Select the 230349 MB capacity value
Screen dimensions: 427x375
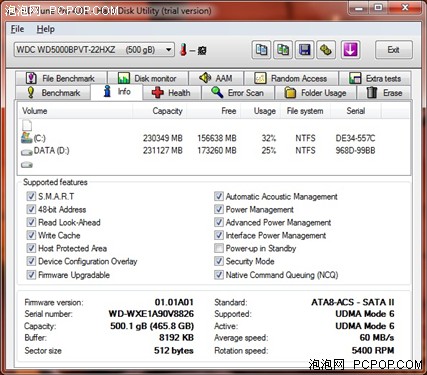[163, 138]
